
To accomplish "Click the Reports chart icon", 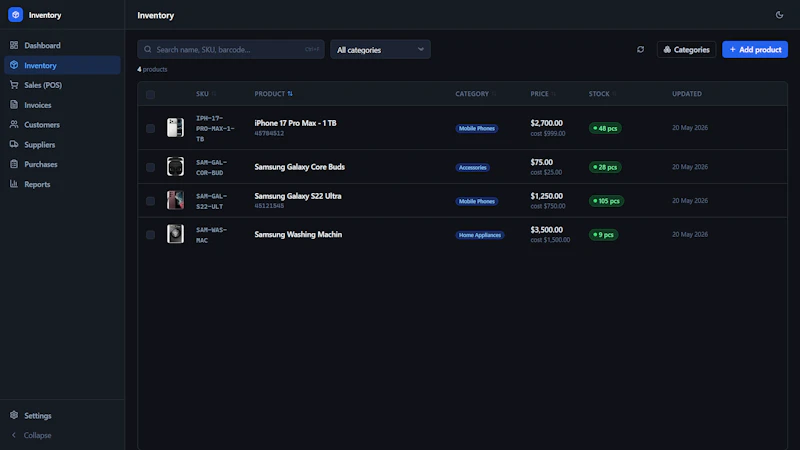I will tap(14, 184).
